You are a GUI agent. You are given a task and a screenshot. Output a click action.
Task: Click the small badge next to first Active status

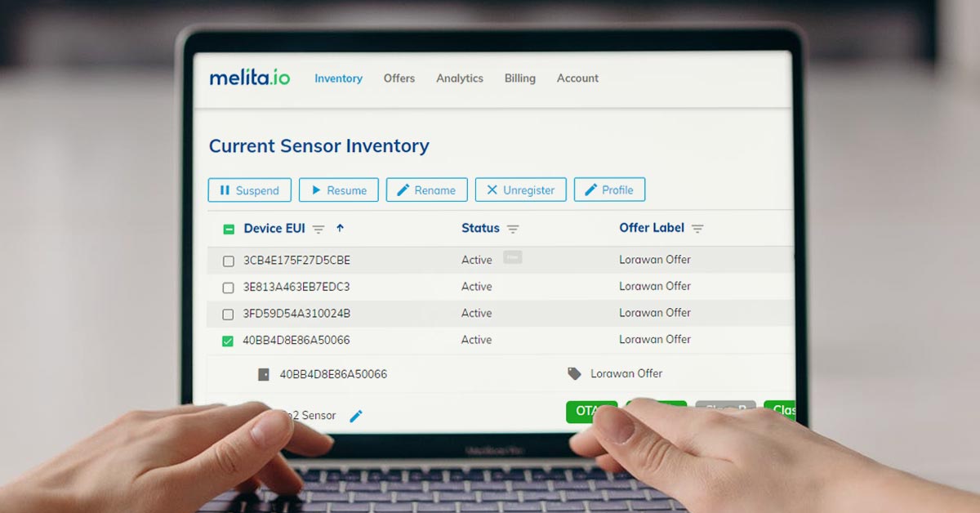click(x=512, y=256)
